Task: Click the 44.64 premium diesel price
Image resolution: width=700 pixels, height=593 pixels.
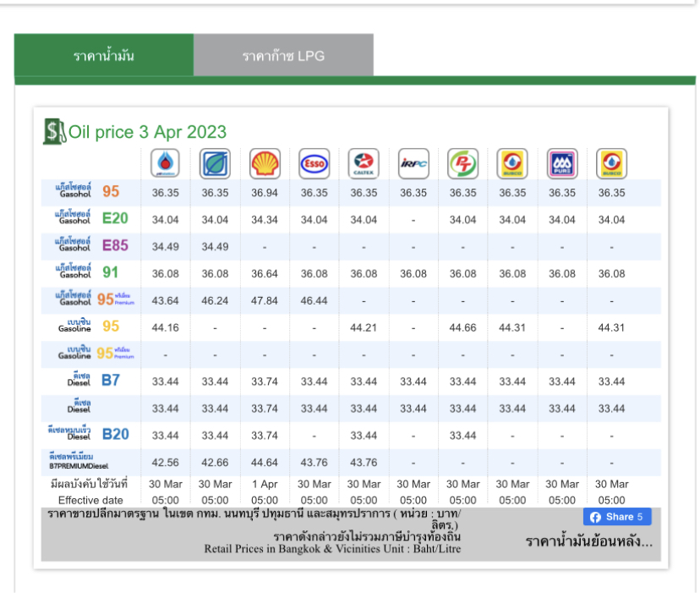Action: tap(265, 463)
